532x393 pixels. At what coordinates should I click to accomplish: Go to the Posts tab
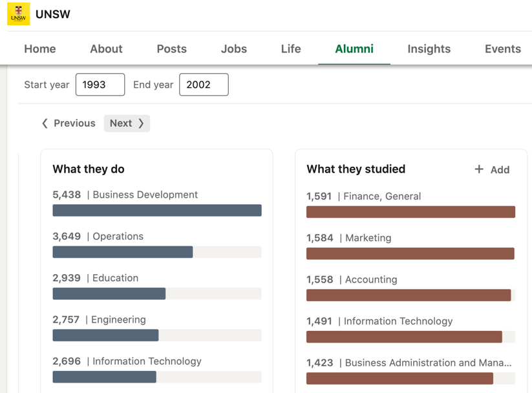click(x=171, y=49)
